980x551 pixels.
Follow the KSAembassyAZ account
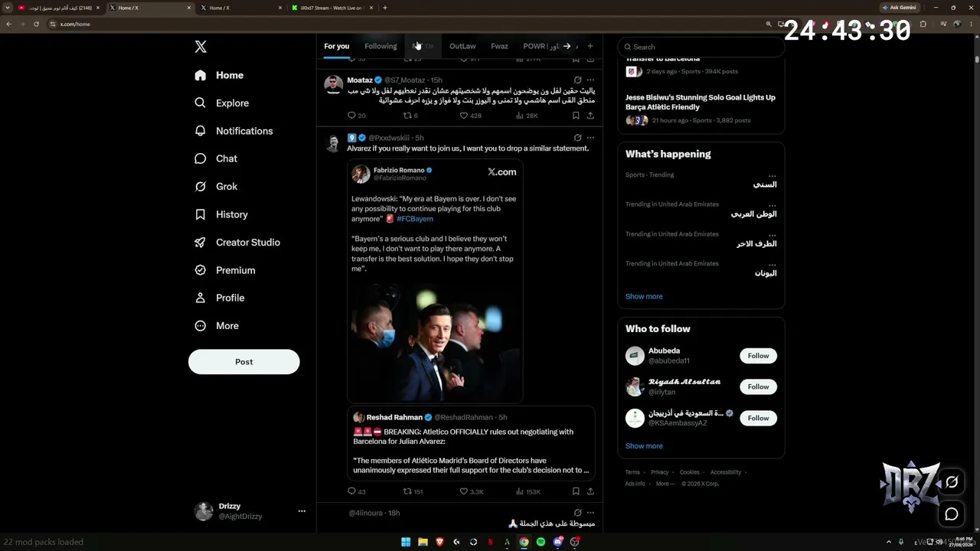758,418
